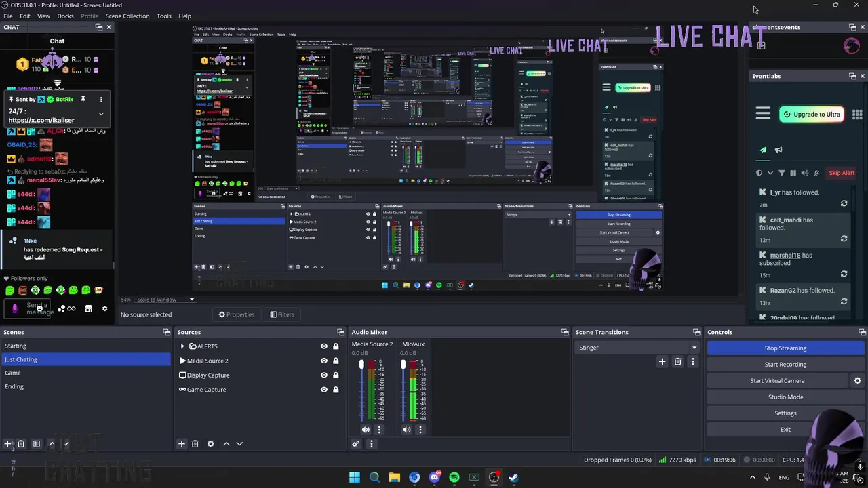The width and height of the screenshot is (868, 488).
Task: Toggle lock on ALERTS source
Action: click(x=335, y=346)
